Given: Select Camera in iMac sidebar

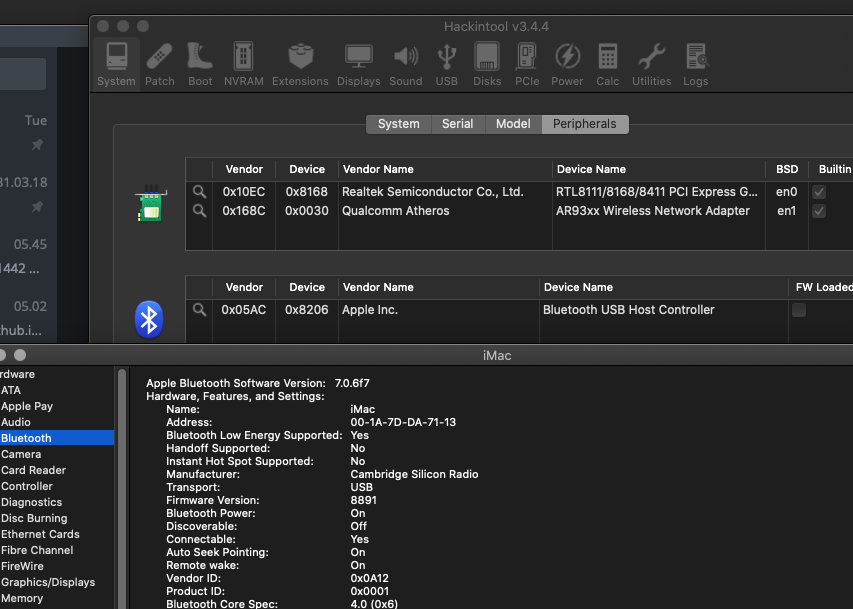Looking at the screenshot, I should pos(57,454).
